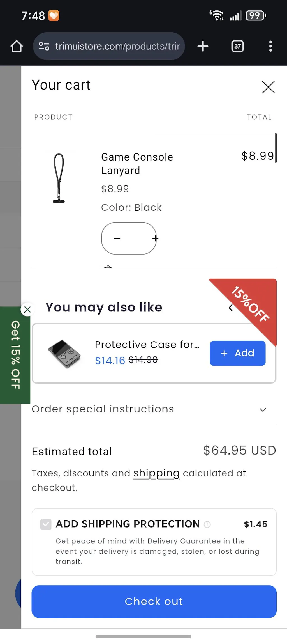
Task: Tap the shipping protection info icon
Action: tap(207, 524)
